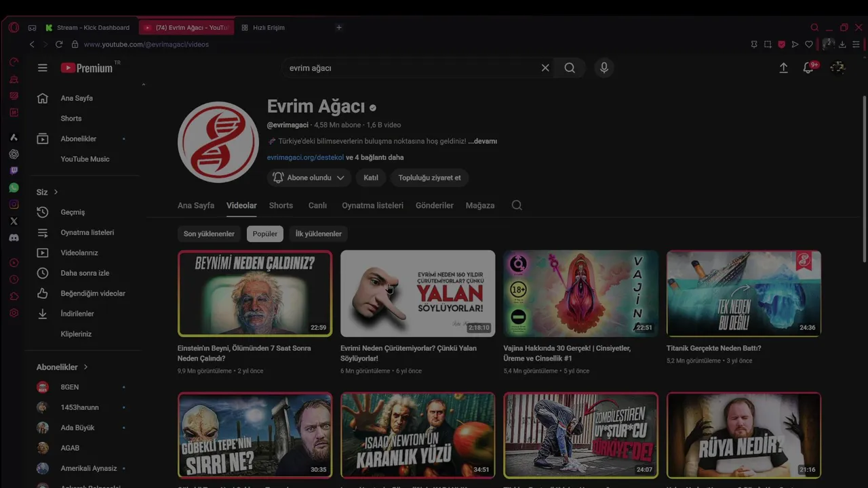The image size is (868, 488).
Task: Open WhatsApp from Opera sidebar
Action: [x=14, y=188]
